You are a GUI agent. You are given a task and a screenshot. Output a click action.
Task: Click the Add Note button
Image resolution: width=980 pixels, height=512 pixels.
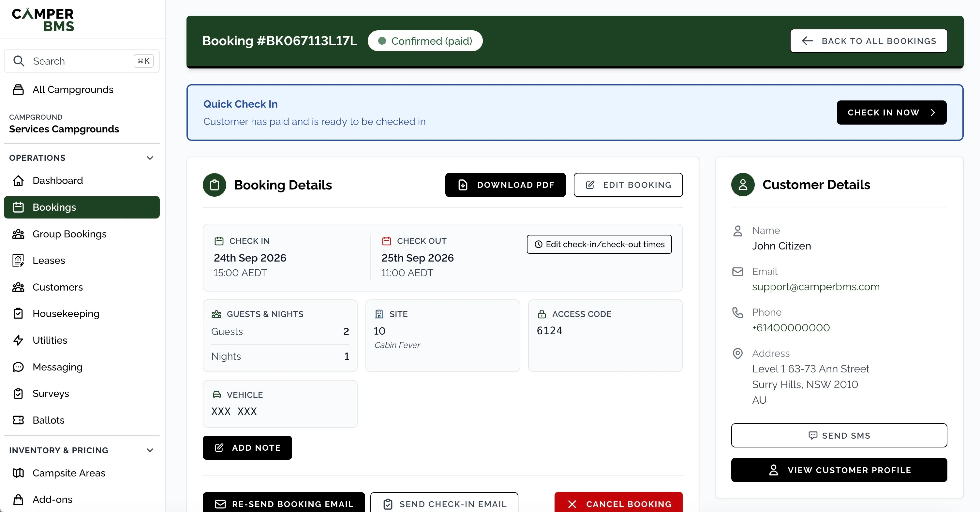[x=247, y=448]
